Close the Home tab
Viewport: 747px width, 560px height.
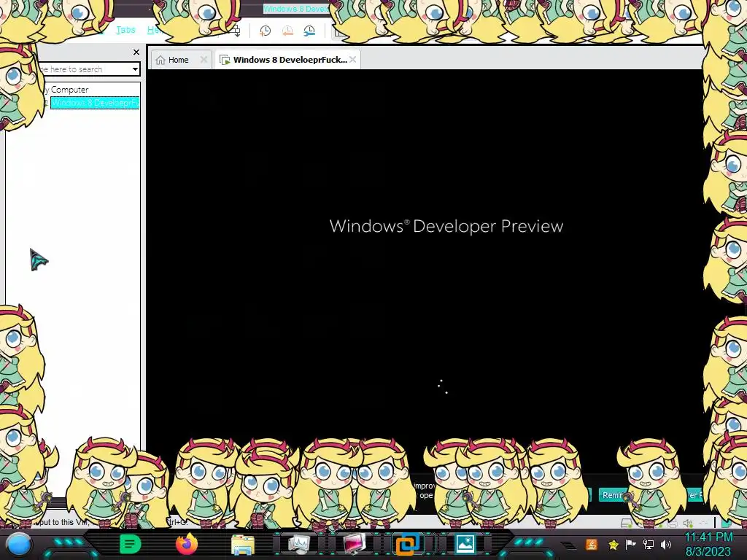pyautogui.click(x=204, y=60)
